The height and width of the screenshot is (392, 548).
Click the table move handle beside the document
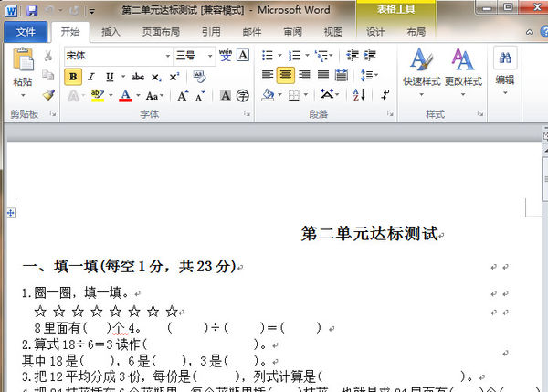pyautogui.click(x=11, y=213)
